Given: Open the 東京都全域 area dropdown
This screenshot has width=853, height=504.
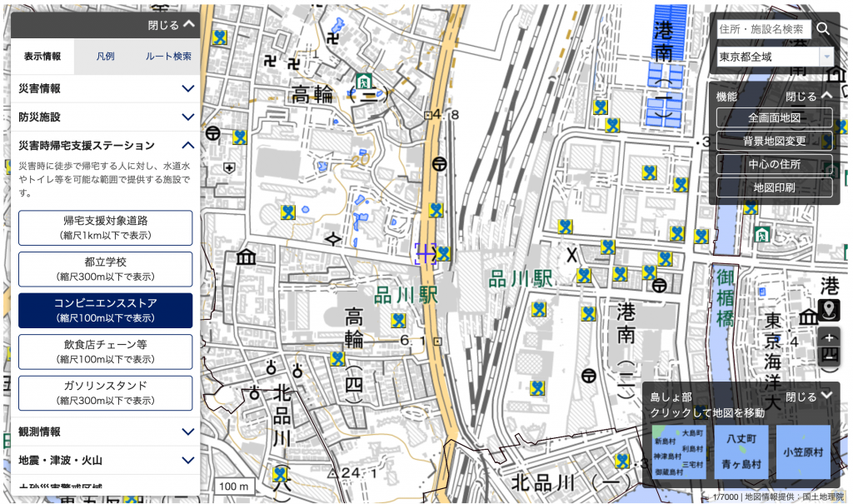Looking at the screenshot, I should [775, 57].
